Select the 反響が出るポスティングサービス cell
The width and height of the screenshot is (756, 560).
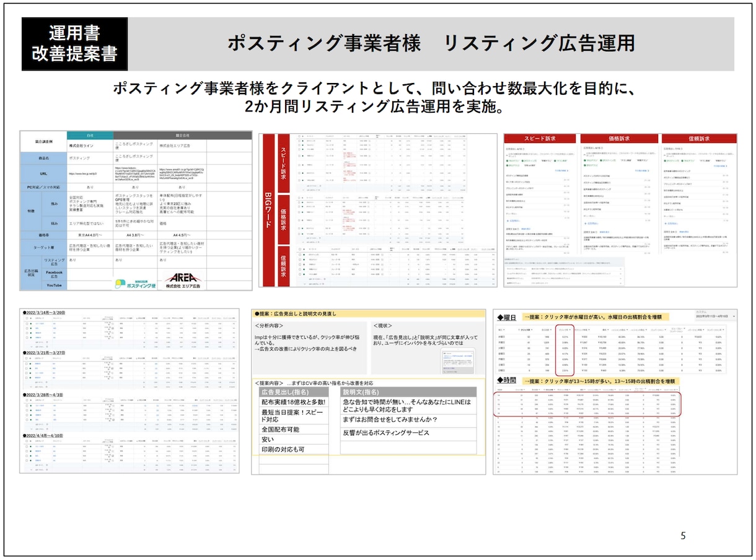(x=408, y=433)
